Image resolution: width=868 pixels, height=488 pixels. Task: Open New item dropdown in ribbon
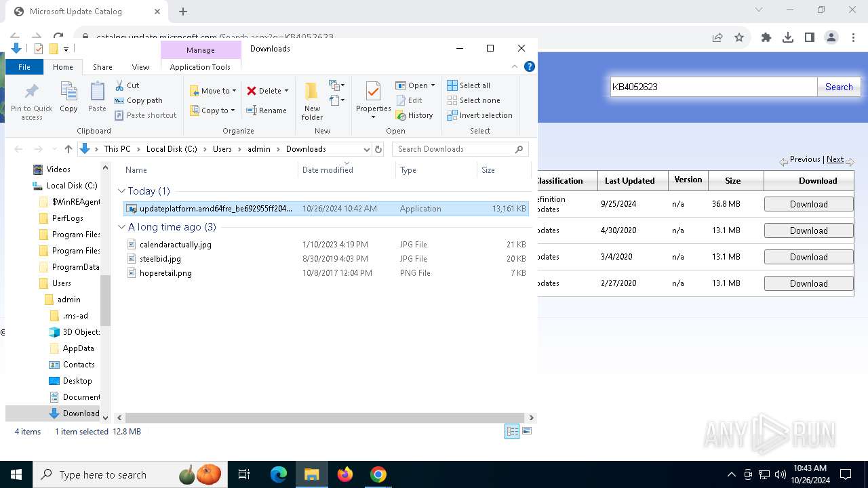click(x=337, y=85)
